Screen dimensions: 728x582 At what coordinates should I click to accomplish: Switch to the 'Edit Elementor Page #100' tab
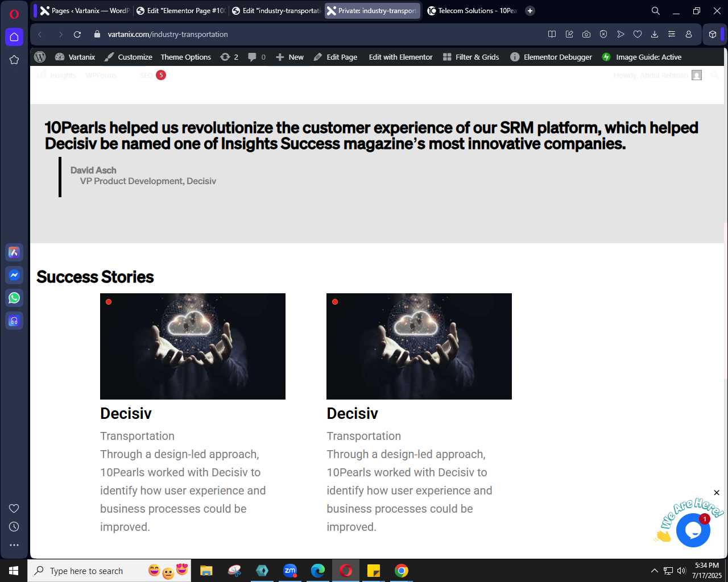pos(181,11)
